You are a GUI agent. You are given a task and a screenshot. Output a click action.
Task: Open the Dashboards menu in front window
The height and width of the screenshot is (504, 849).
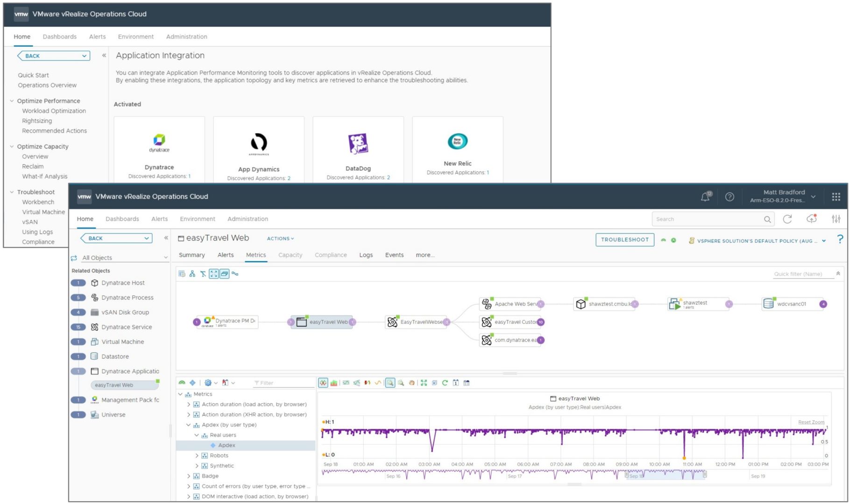pyautogui.click(x=122, y=219)
